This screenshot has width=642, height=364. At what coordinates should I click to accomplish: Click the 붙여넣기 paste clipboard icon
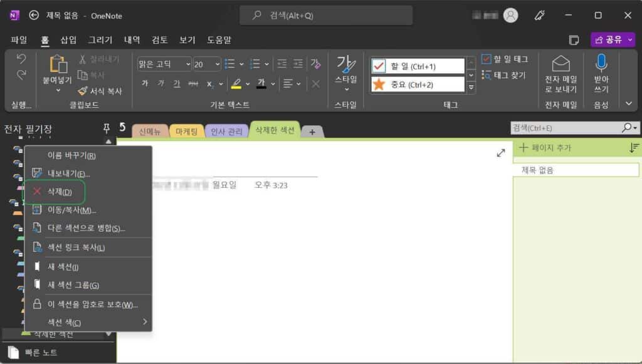[x=58, y=64]
